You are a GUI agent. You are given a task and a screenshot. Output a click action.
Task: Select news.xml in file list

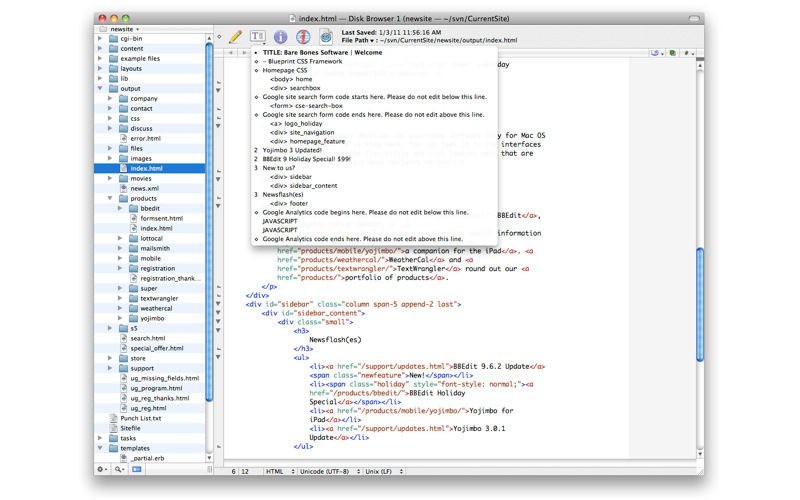[x=149, y=188]
